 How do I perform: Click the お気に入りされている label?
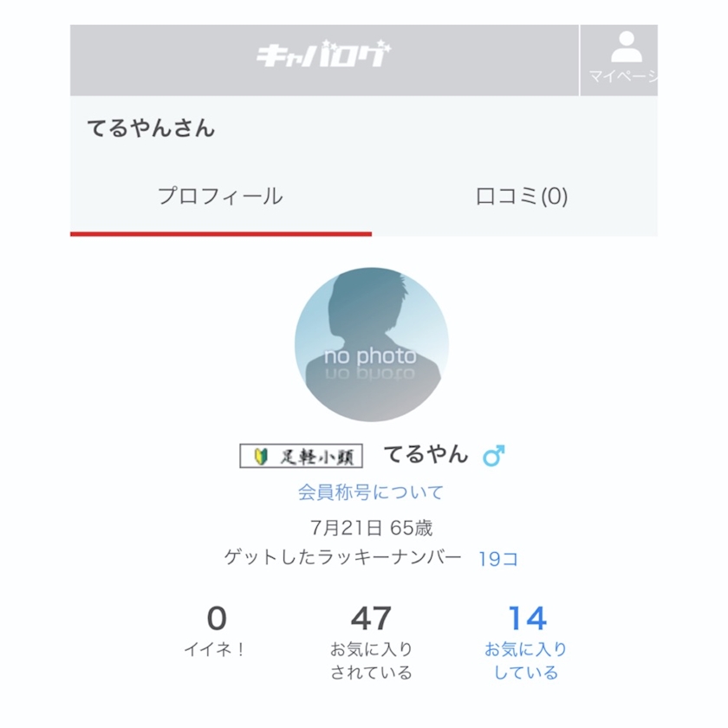pos(371,660)
